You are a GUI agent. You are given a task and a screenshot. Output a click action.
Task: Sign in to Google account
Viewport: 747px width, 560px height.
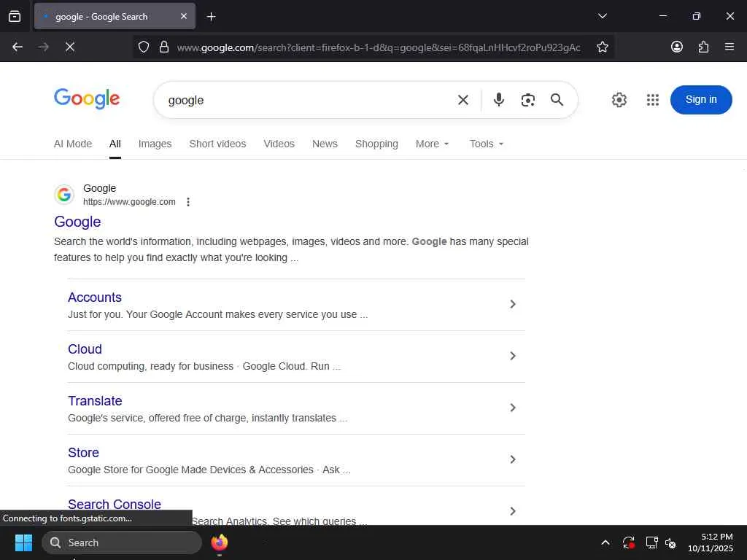pos(701,99)
